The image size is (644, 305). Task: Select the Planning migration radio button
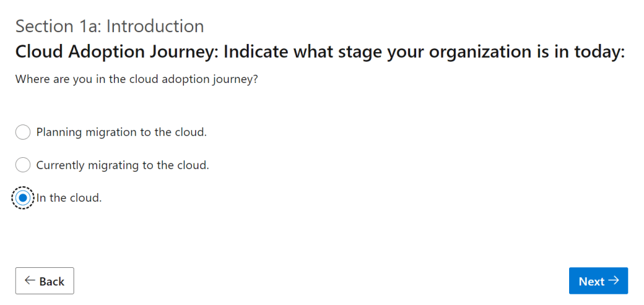(x=23, y=132)
